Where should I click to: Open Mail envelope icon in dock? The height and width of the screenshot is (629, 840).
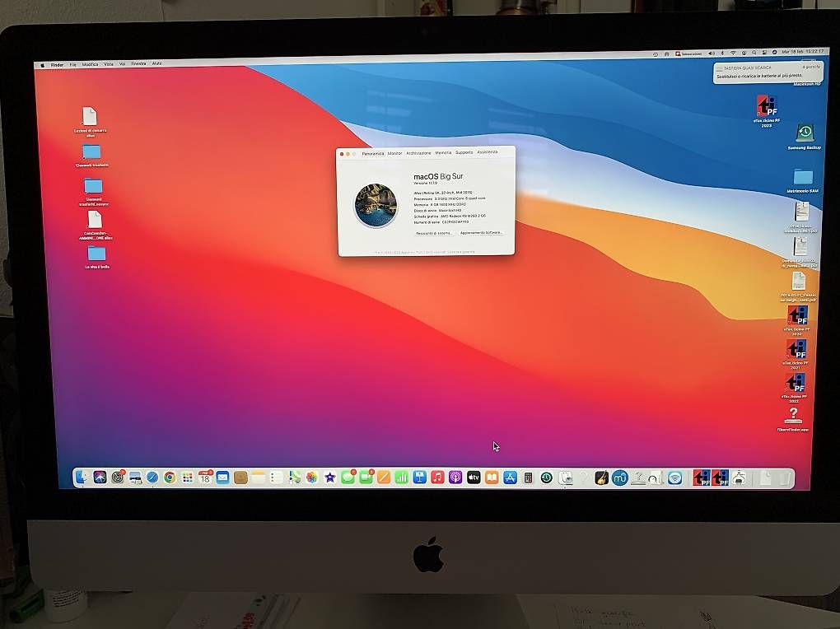pos(223,478)
